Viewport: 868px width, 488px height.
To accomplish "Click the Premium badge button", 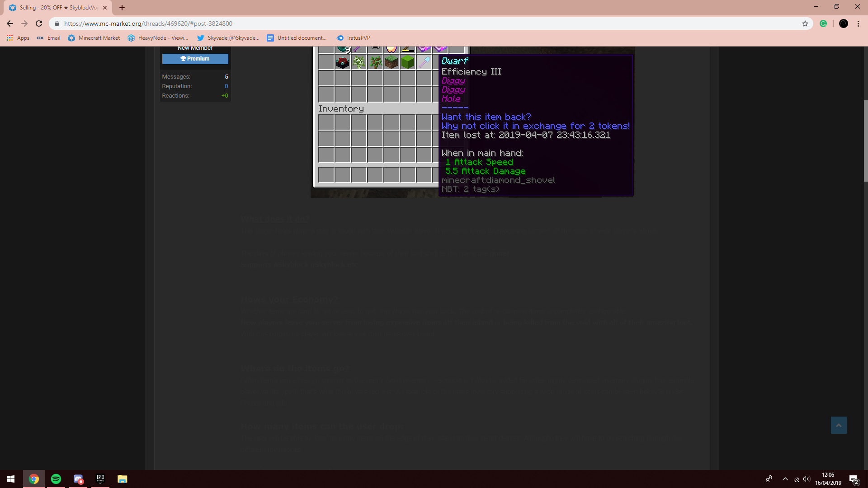I will click(195, 59).
